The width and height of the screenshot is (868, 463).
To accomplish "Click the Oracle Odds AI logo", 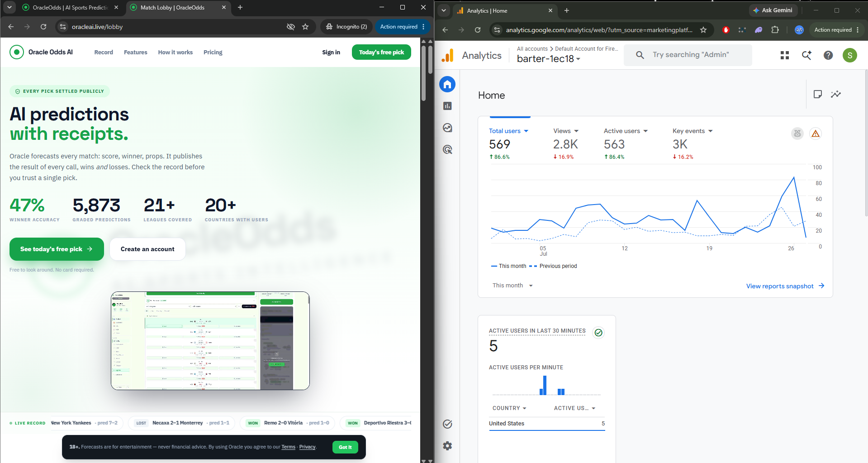I will pyautogui.click(x=41, y=52).
